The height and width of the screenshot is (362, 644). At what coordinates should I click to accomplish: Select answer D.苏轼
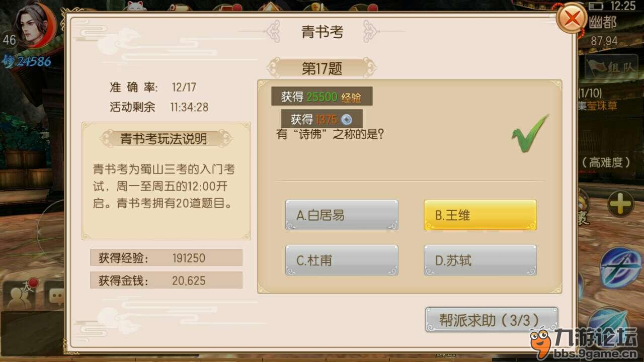click(x=480, y=260)
